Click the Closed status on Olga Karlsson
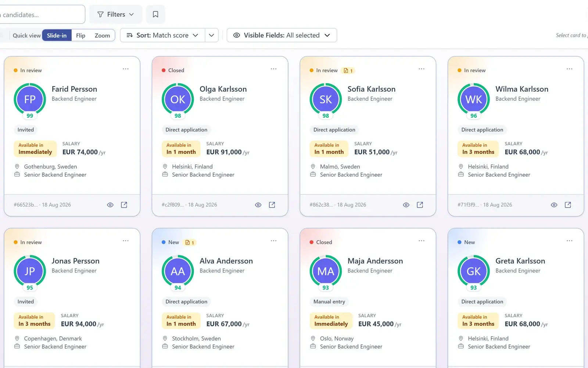The width and height of the screenshot is (588, 368). (x=173, y=70)
